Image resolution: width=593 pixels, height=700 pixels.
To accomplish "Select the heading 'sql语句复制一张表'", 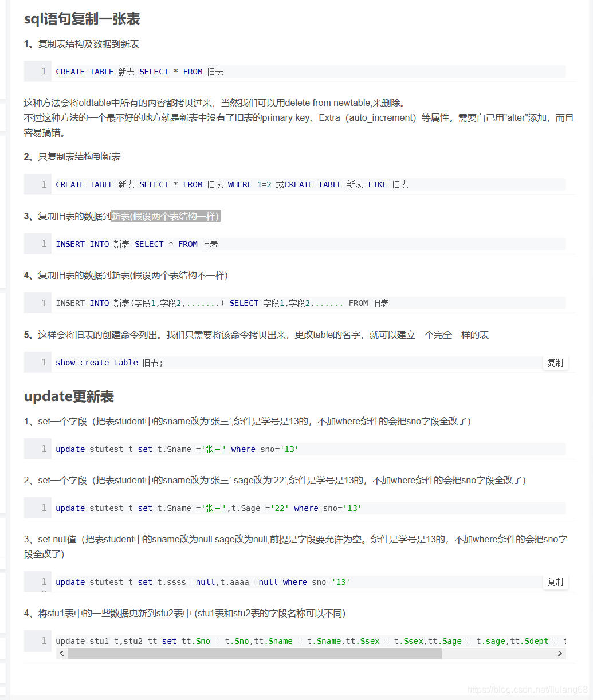I will 82,19.
